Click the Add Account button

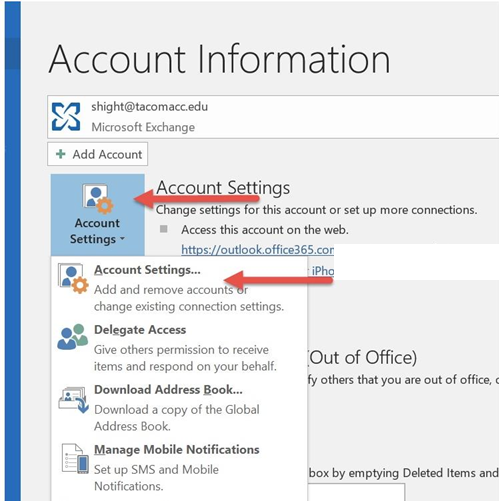tap(97, 154)
